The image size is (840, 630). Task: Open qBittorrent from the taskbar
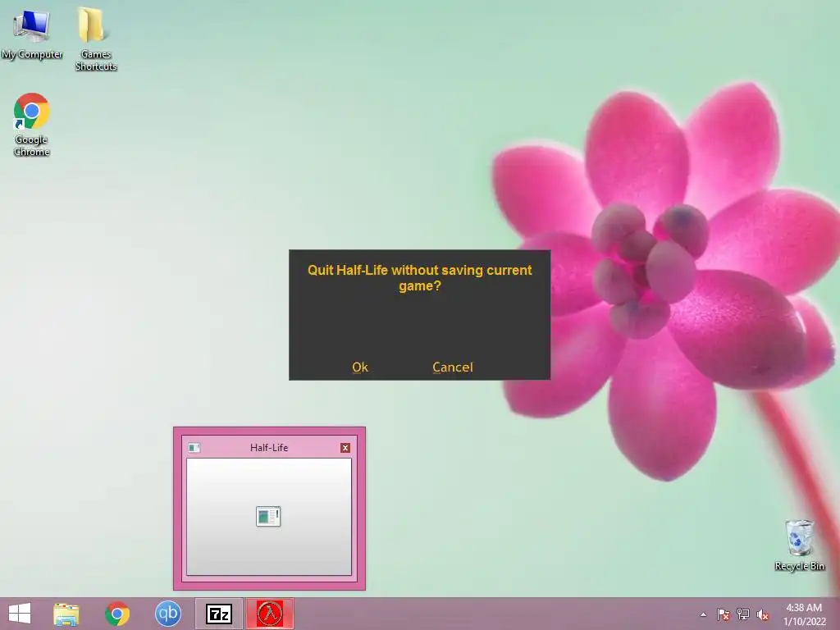pos(167,614)
